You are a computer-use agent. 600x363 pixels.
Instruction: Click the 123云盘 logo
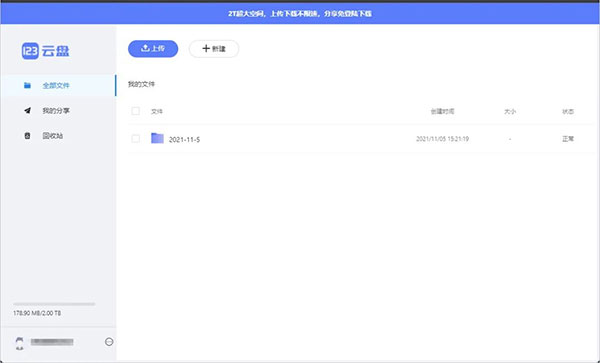(x=46, y=50)
